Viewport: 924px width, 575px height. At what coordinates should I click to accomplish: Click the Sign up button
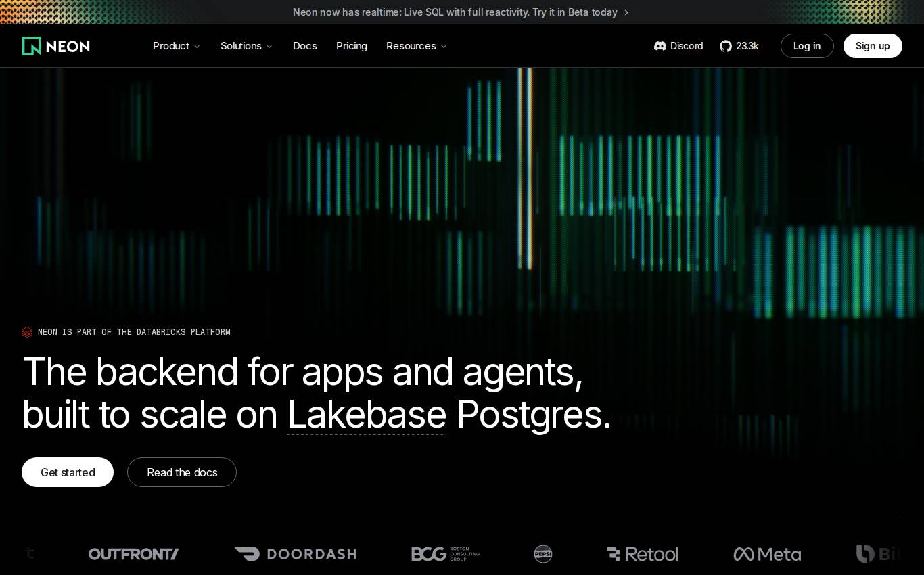[x=873, y=46]
